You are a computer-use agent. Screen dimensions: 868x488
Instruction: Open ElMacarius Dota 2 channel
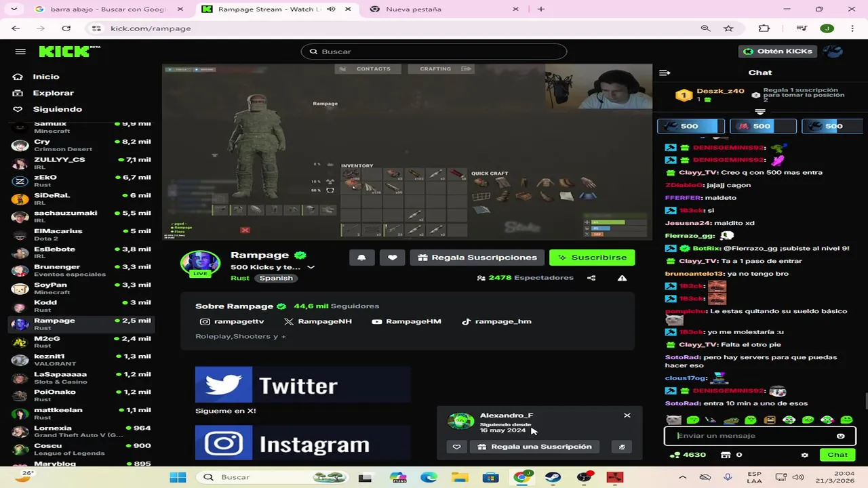tap(81, 235)
